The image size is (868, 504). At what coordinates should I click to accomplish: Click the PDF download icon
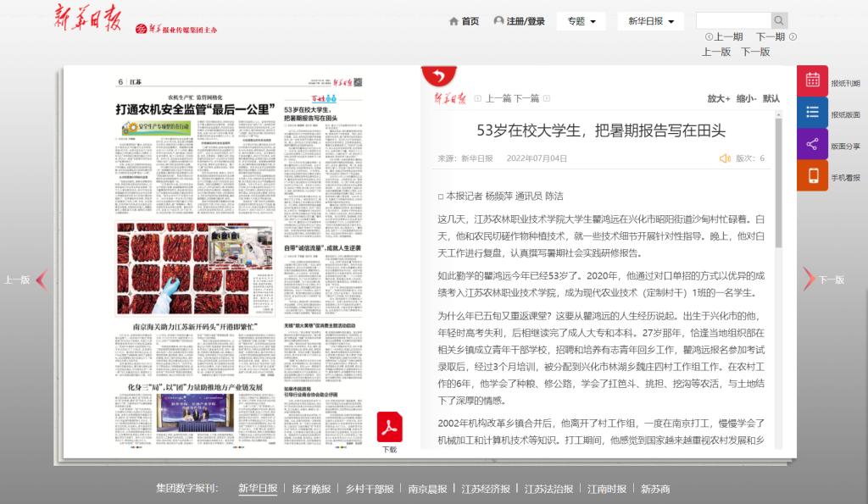tap(389, 427)
